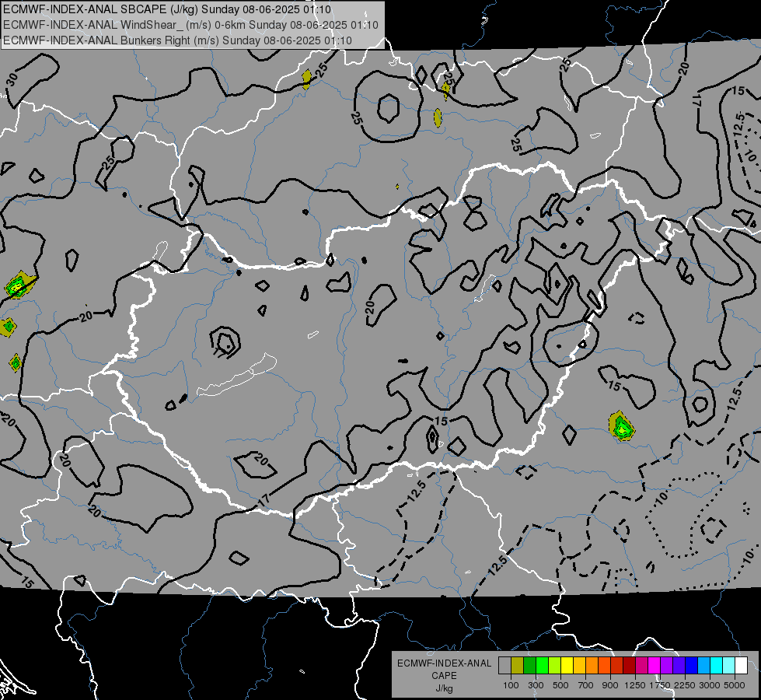Click the ECMWF-INDEX-ANAL legend title

click(444, 663)
